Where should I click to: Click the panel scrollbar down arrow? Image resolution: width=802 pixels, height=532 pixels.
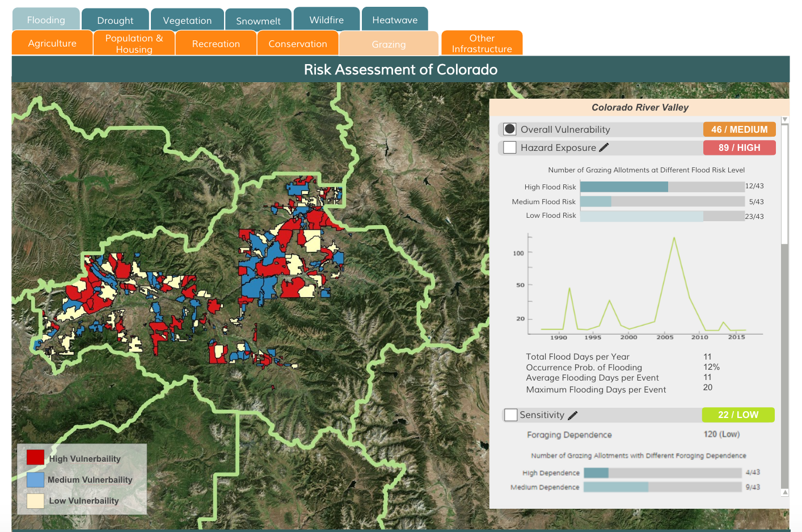pyautogui.click(x=785, y=492)
